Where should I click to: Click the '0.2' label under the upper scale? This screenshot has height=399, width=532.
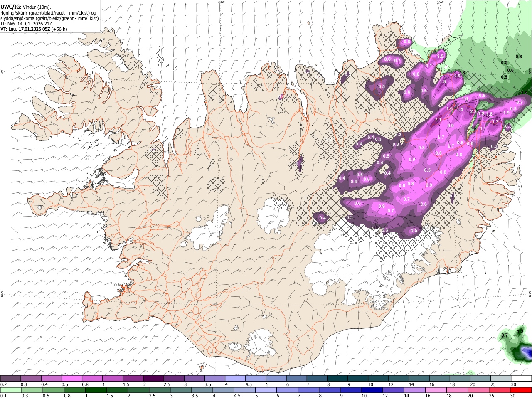point(3,384)
